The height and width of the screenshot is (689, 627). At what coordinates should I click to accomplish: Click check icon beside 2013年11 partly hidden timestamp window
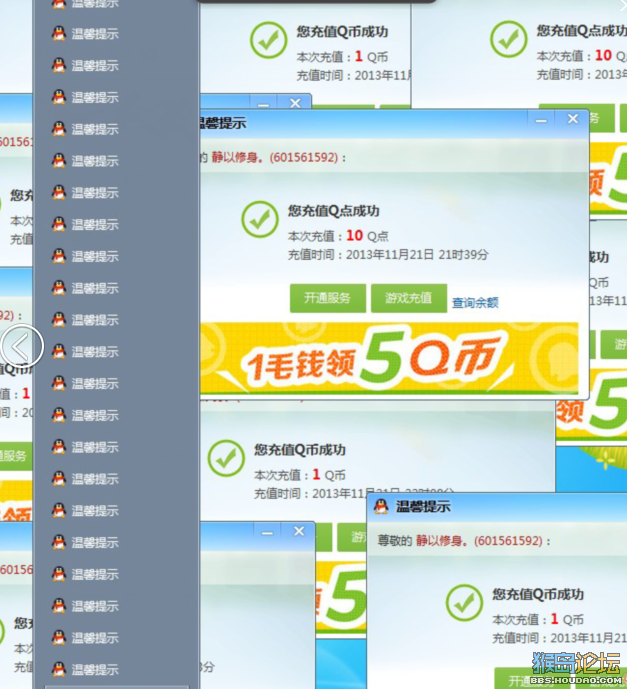[x=226, y=458]
